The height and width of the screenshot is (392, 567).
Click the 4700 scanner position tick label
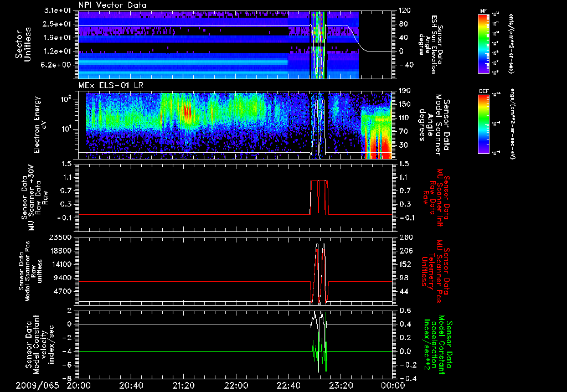coord(63,291)
